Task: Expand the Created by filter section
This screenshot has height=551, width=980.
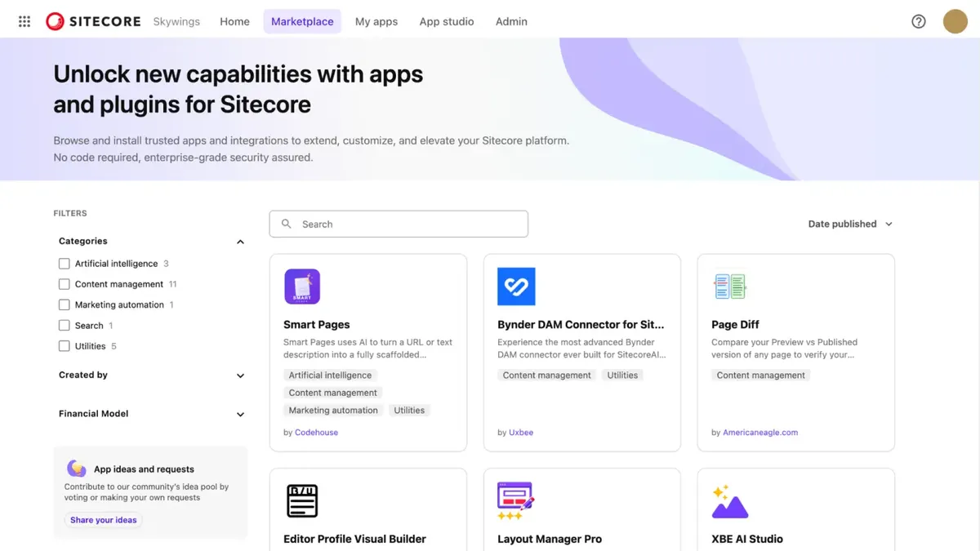Action: click(240, 375)
